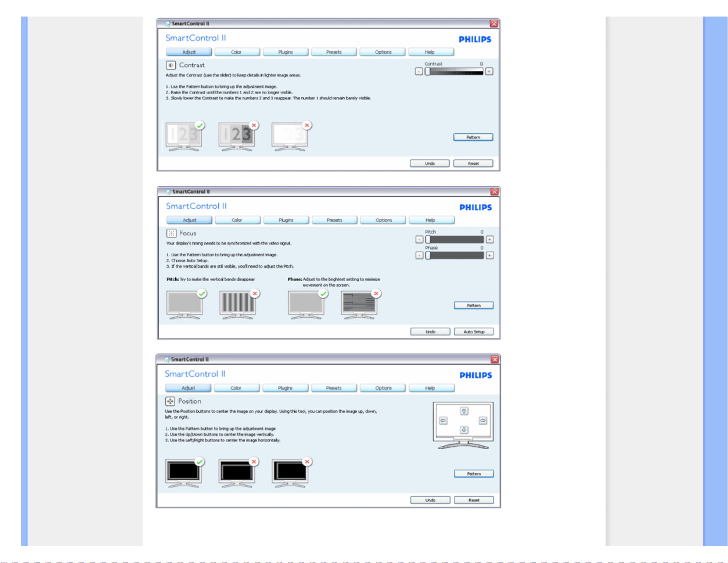Image resolution: width=728 pixels, height=563 pixels.
Task: Click the Auto Setup button
Action: [x=474, y=332]
